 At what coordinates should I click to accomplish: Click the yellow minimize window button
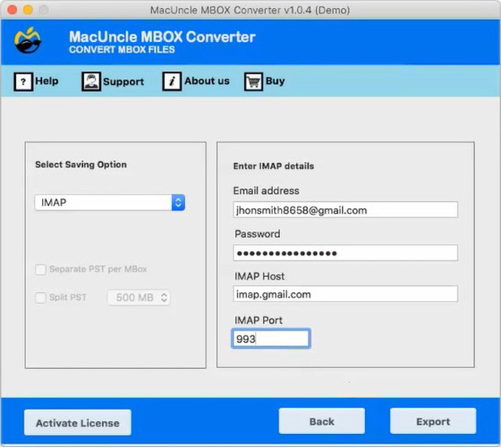point(28,9)
